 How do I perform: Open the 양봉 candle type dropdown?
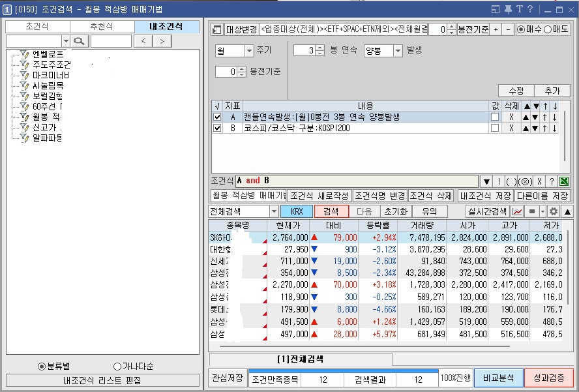[398, 51]
